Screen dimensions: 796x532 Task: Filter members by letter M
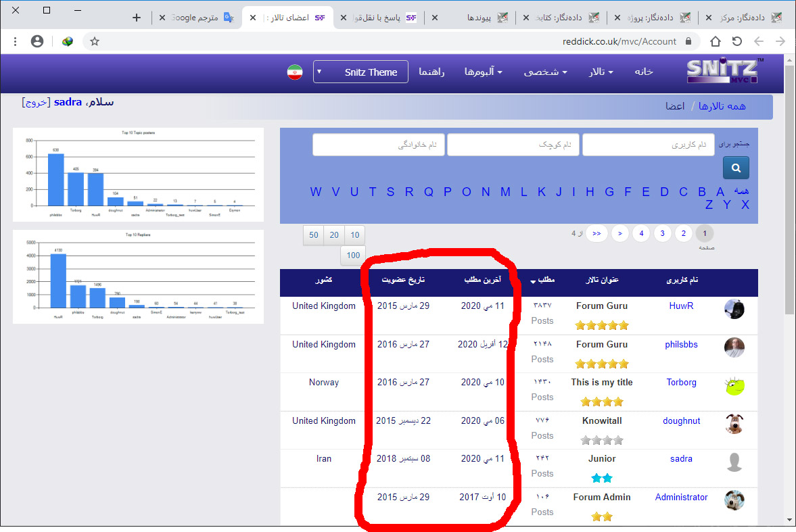[x=505, y=192]
